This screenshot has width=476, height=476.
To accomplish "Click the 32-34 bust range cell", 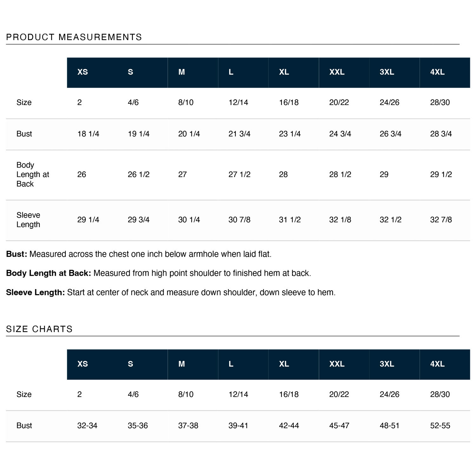I will 87,426.
